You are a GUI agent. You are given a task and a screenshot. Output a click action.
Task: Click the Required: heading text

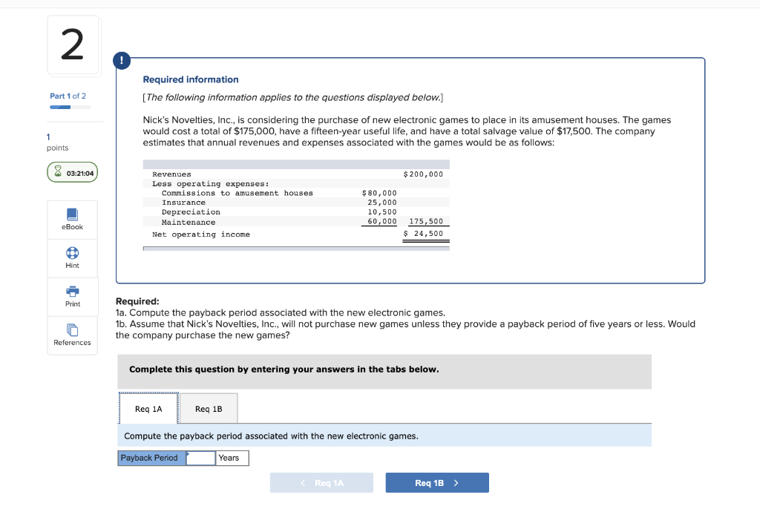[x=137, y=301]
